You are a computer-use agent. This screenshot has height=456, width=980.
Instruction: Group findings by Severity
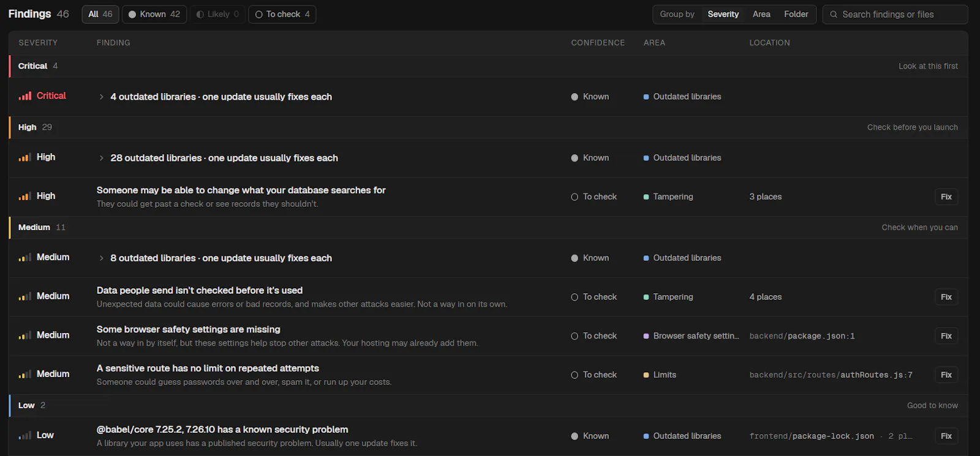click(723, 14)
